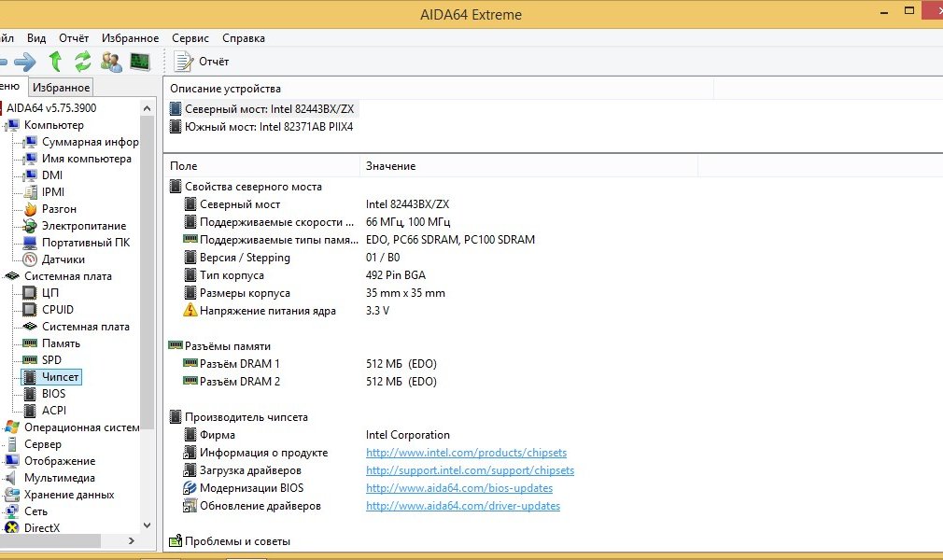Image resolution: width=943 pixels, height=560 pixels.
Task: Open the IPMI tree node
Action: click(53, 192)
